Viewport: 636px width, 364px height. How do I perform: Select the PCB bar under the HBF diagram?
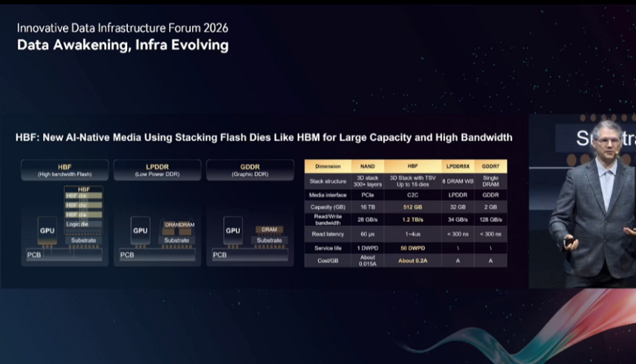pos(64,255)
